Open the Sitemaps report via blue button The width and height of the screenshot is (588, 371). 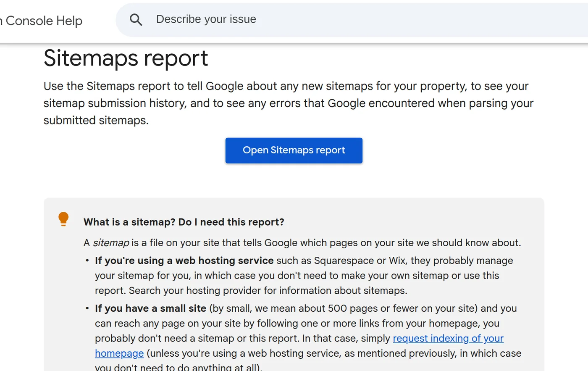coord(294,150)
